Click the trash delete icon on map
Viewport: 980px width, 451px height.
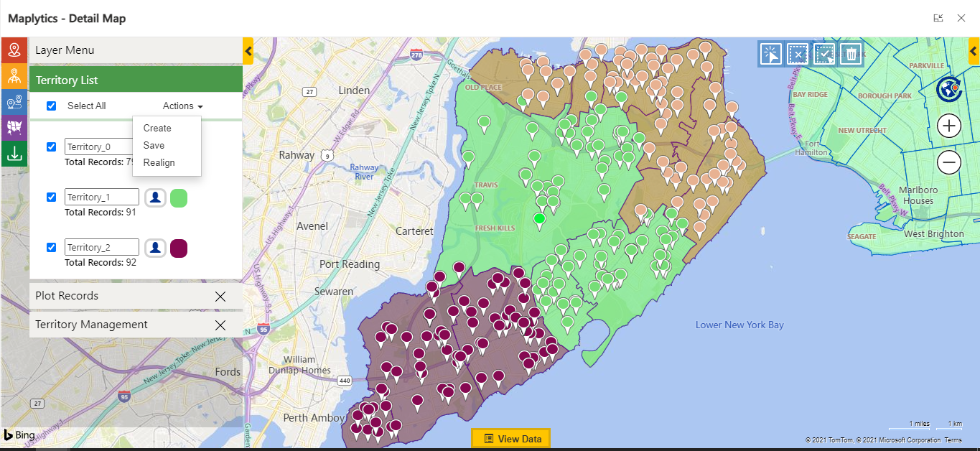tap(851, 54)
